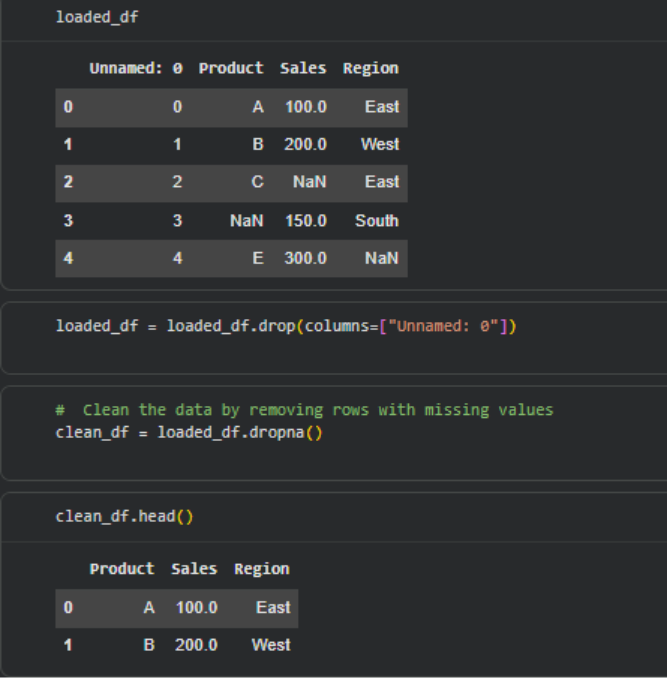Click the loaded_df code cell at top

coord(97,17)
